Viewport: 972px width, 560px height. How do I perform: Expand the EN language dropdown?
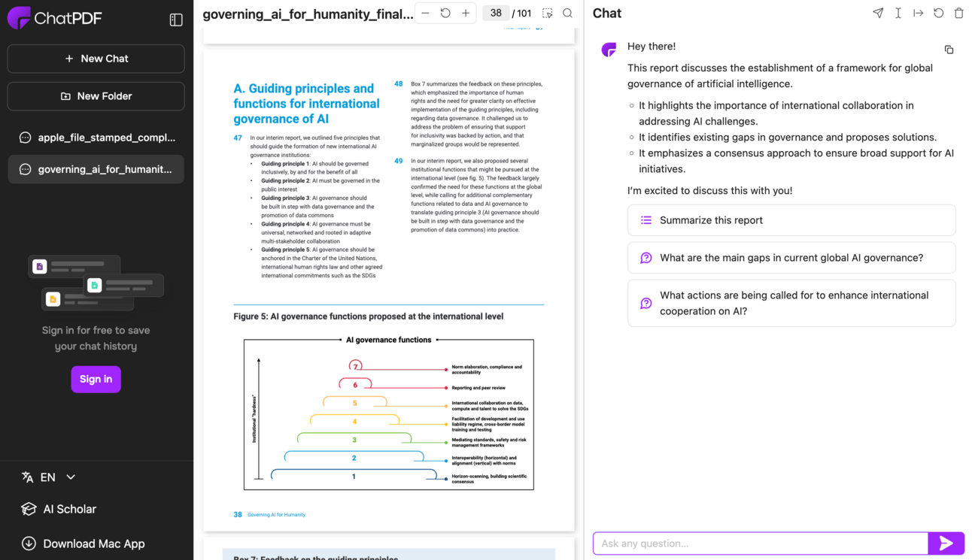[49, 477]
